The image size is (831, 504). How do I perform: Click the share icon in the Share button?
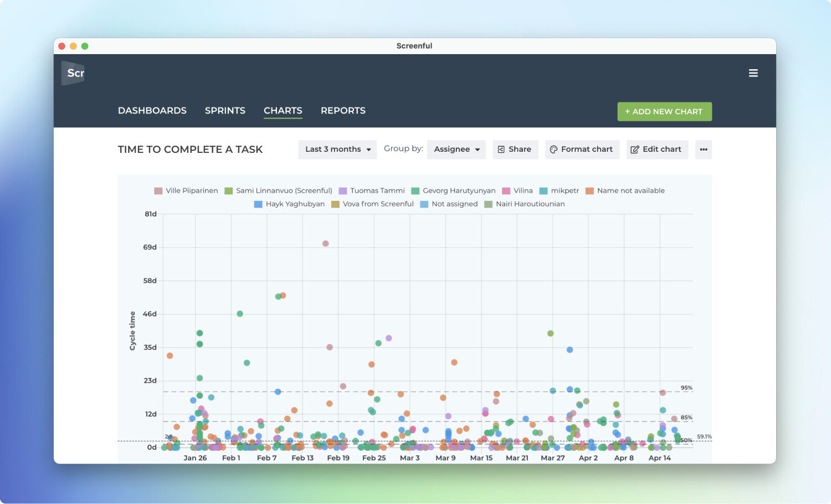click(x=501, y=150)
